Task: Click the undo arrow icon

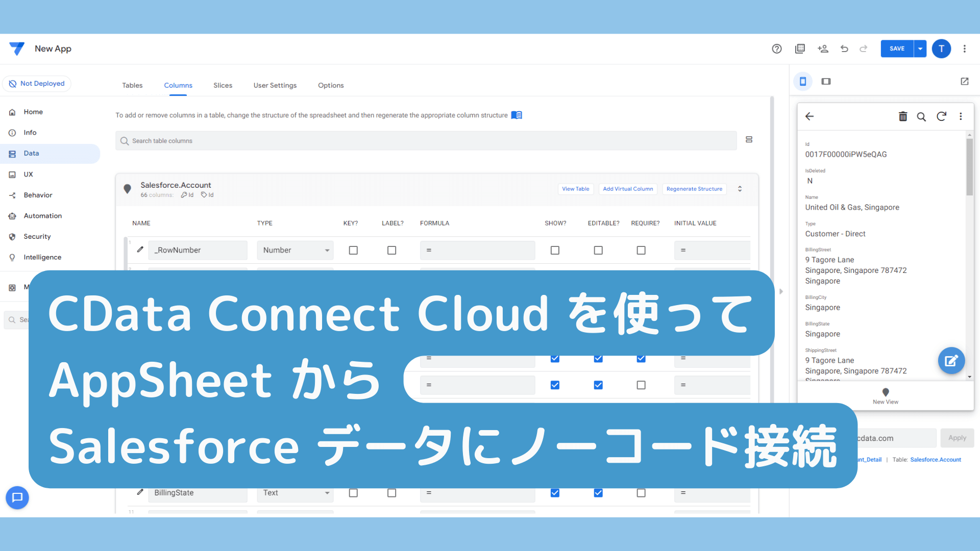Action: [844, 48]
